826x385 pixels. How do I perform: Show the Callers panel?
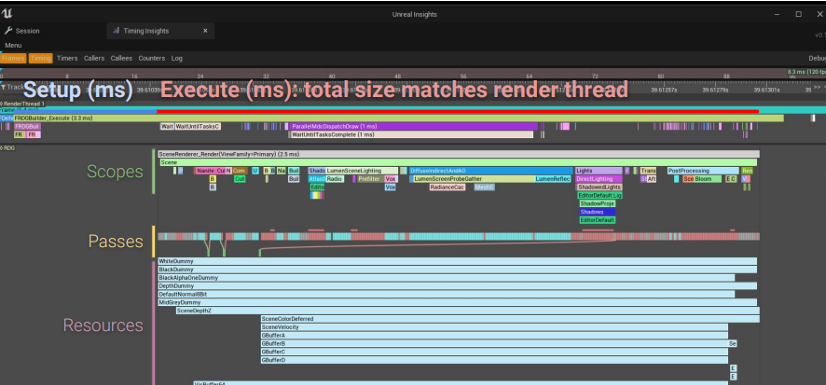tap(94, 58)
